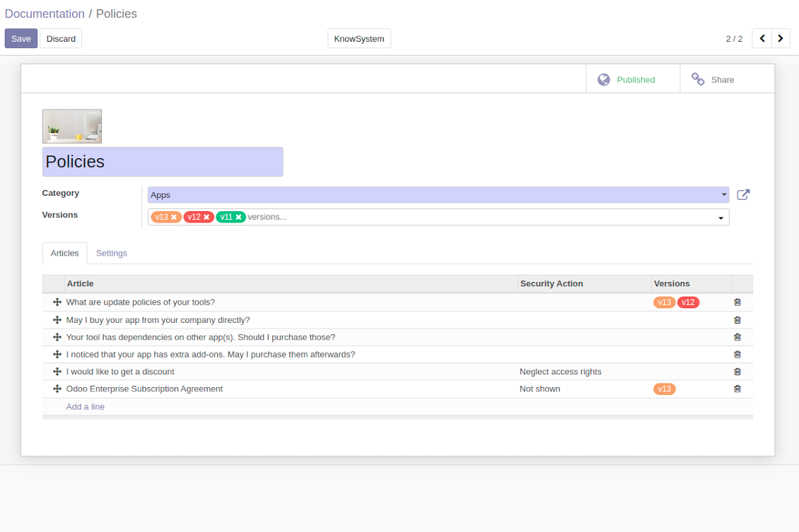Click the red v12 tag in first article row
The height and width of the screenshot is (532, 799).
[688, 302]
